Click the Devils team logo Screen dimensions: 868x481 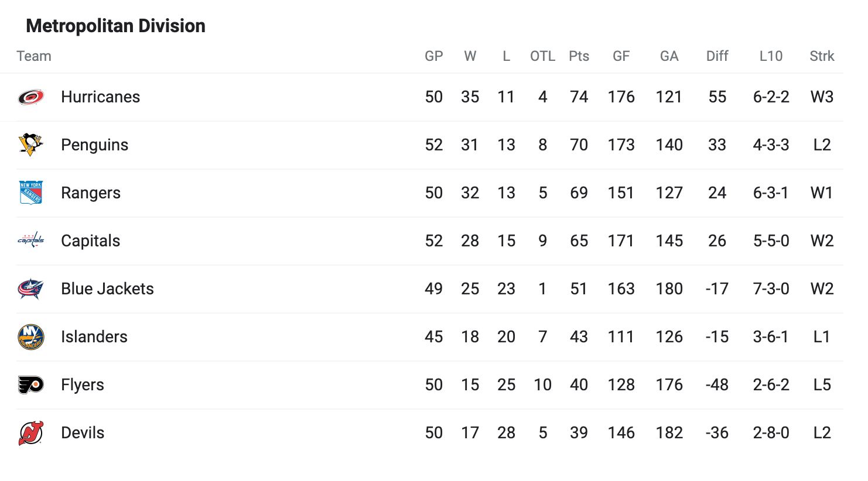coord(31,433)
